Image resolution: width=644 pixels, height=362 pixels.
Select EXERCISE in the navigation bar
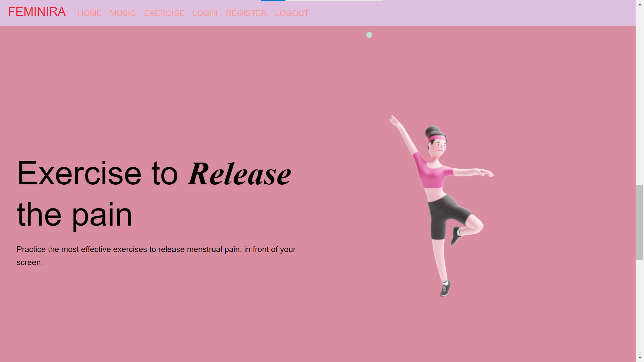coord(164,13)
